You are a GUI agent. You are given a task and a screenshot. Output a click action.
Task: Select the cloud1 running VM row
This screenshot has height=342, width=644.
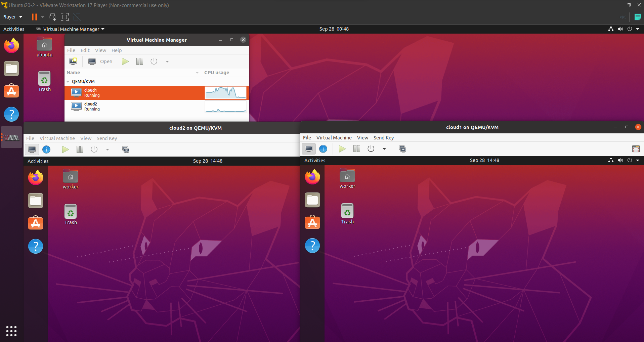click(x=157, y=93)
